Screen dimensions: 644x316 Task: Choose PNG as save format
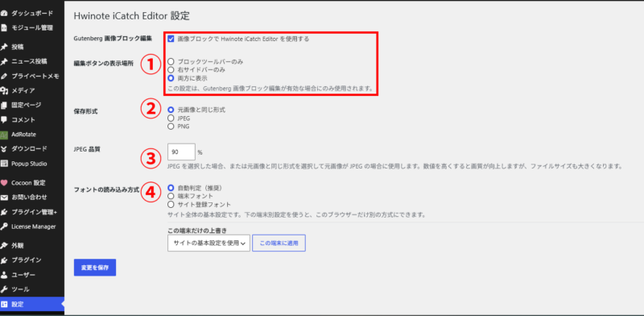coord(171,127)
